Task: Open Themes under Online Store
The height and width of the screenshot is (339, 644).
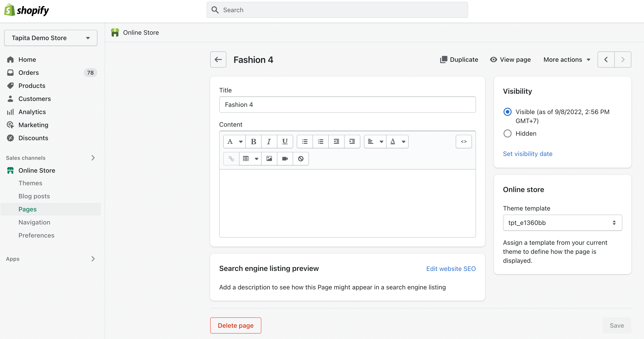Action: (x=30, y=183)
